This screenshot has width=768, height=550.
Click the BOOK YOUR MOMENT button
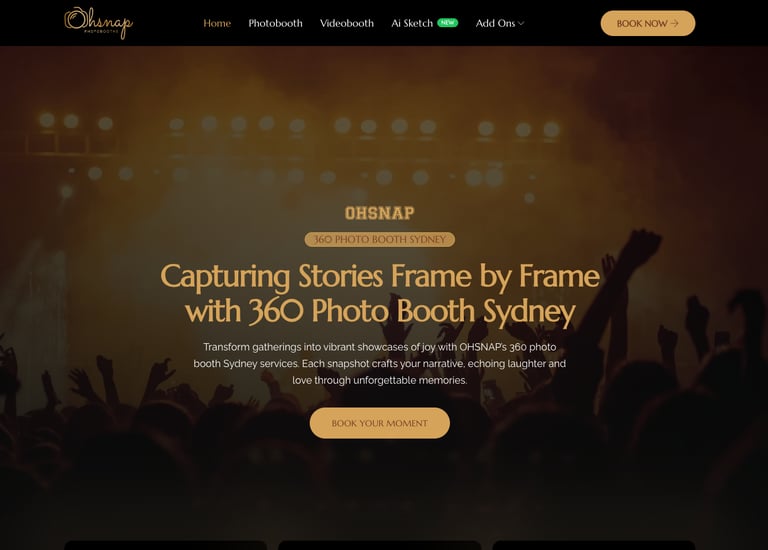[x=380, y=423]
